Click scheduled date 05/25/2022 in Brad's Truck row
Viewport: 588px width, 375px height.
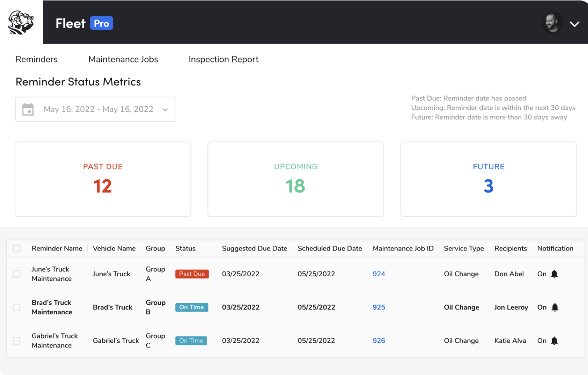tap(317, 307)
